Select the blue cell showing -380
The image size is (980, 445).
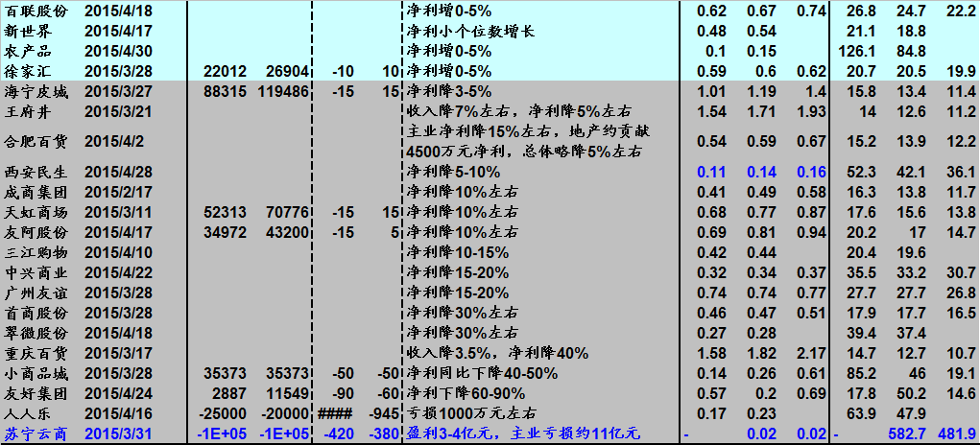(384, 433)
